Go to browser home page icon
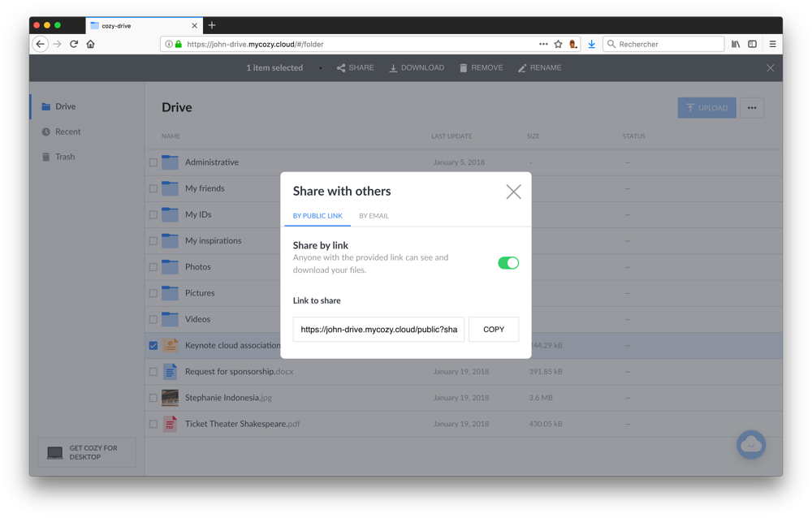 (91, 44)
